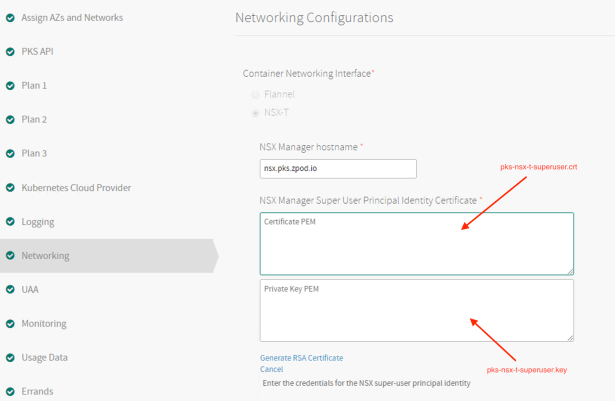Click the Networking checkmark icon in sidebar
Screen dimensions: 615x401
(x=10, y=255)
